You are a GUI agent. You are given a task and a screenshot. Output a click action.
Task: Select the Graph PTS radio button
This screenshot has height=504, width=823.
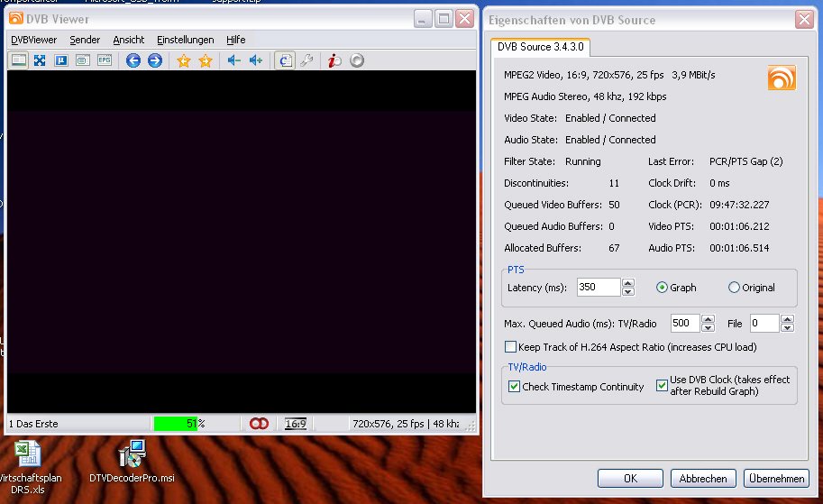pos(662,288)
